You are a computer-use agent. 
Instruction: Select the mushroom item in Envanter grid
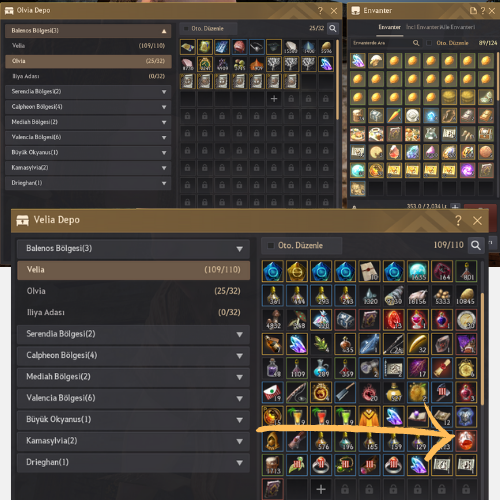376,61
